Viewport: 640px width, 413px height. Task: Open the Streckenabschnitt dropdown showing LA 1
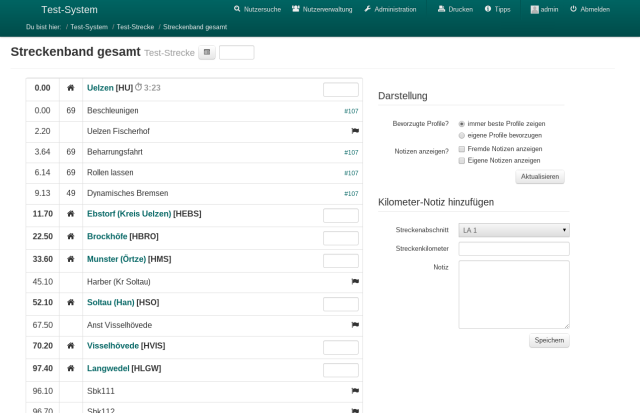[513, 230]
